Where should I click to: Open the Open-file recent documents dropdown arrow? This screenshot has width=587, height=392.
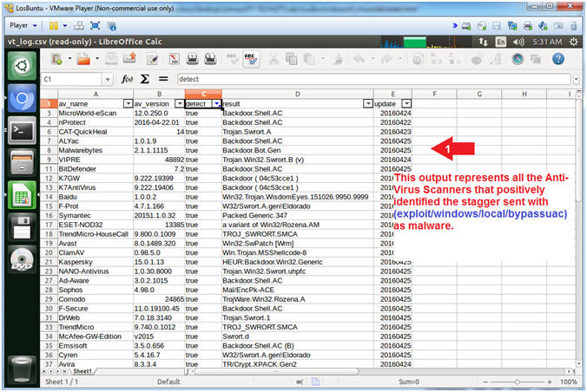coord(97,59)
